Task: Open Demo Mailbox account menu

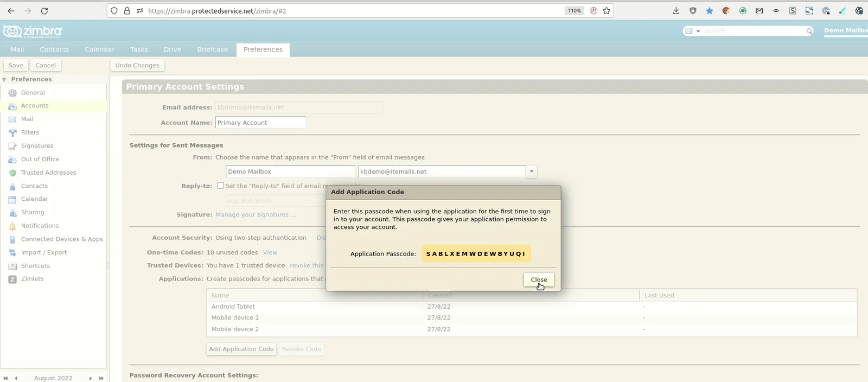Action: [845, 31]
